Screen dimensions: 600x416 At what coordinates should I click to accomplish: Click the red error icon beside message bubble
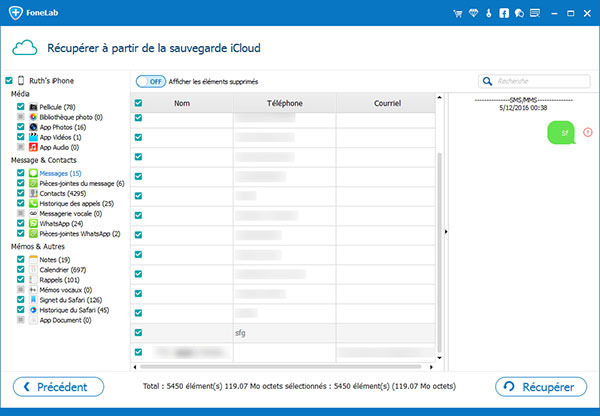coord(588,132)
